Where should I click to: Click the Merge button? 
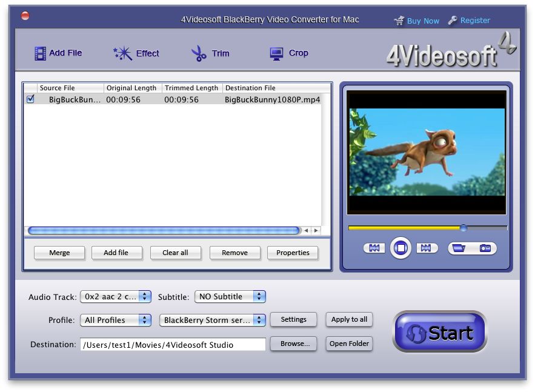tap(59, 253)
